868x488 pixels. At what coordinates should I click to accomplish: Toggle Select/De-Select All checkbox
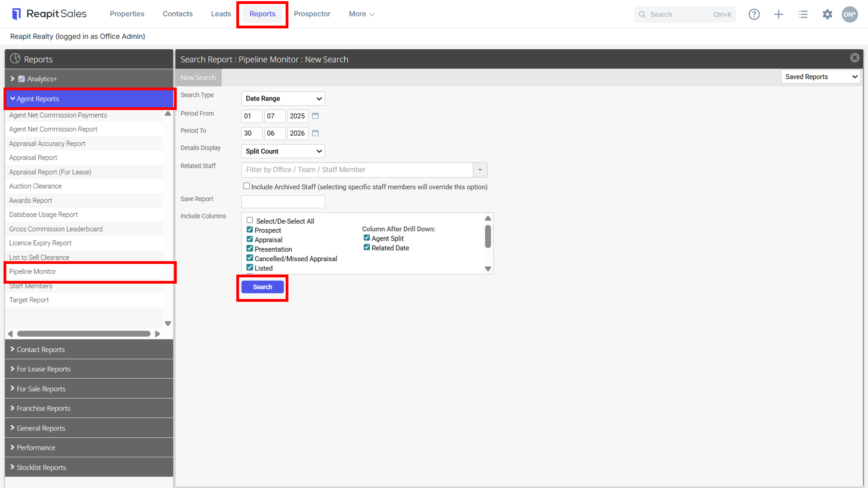point(250,220)
